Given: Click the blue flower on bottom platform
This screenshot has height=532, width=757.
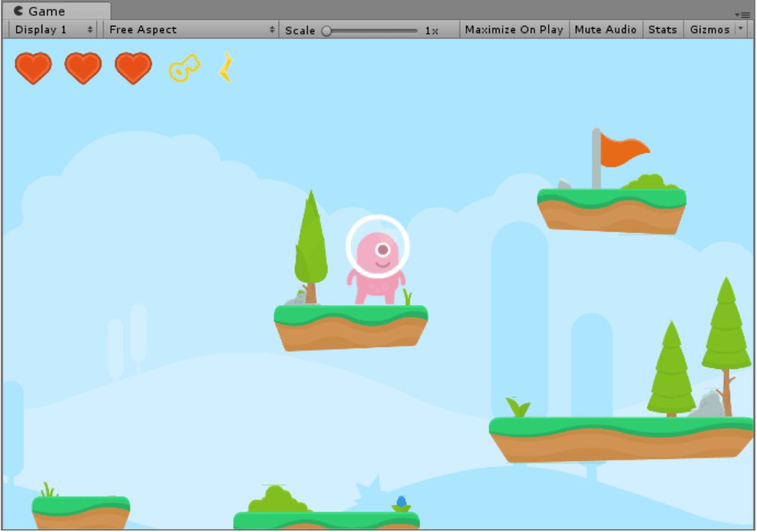Looking at the screenshot, I should pos(402,503).
